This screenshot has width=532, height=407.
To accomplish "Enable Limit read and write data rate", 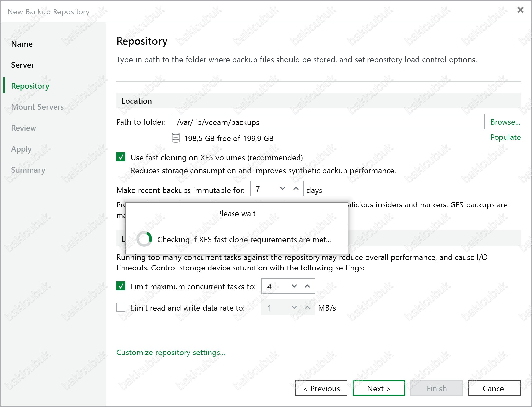I will [x=121, y=307].
